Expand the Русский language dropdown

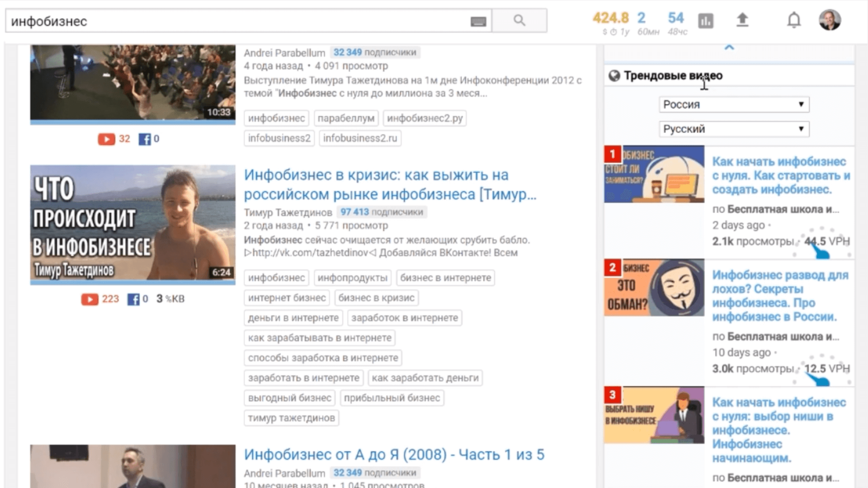(x=733, y=129)
